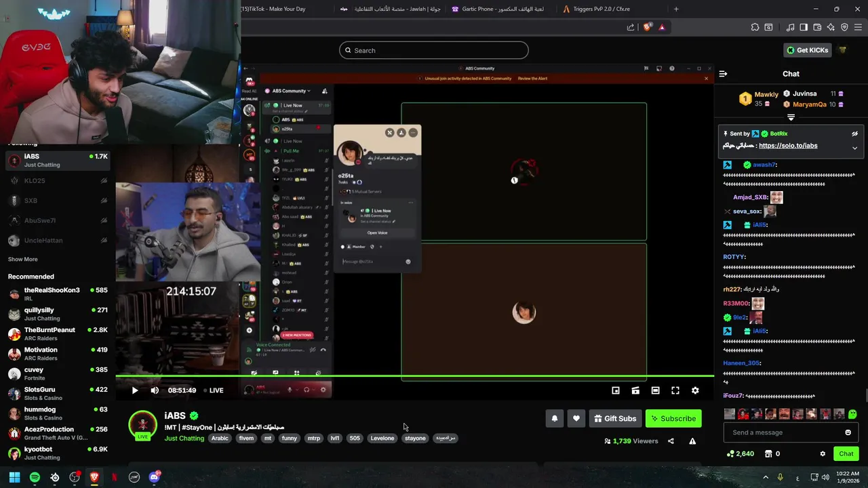Screen dimensions: 868x488
Task: Open Brave browser from the taskbar
Action: point(94,477)
